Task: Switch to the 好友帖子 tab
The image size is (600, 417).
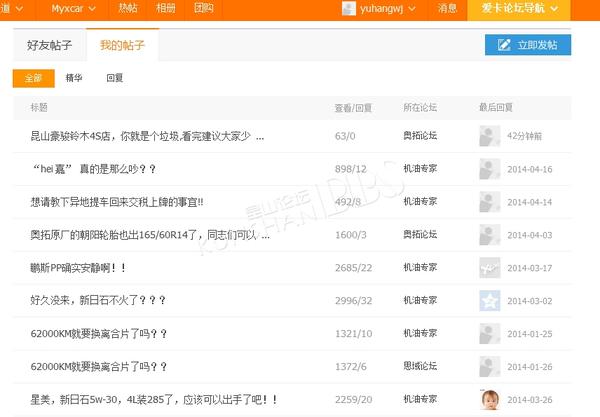Action: [49, 45]
